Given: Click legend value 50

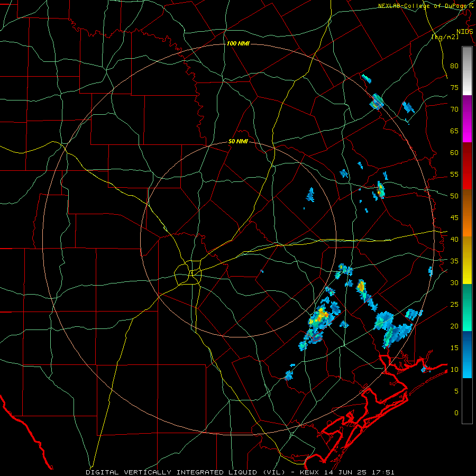Looking at the screenshot, I should [x=454, y=196].
